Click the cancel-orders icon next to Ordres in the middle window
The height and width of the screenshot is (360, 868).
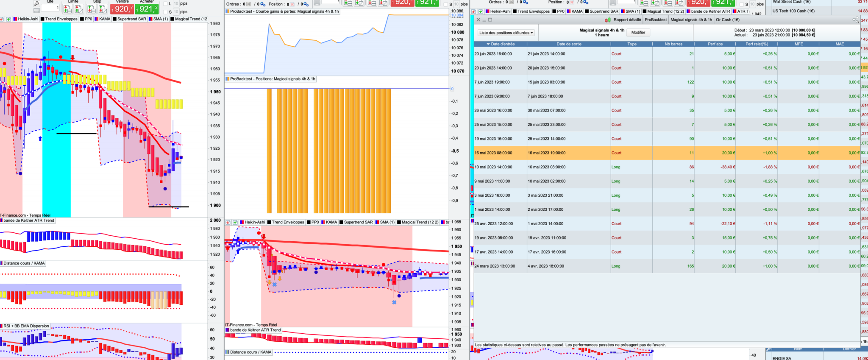[x=250, y=4]
